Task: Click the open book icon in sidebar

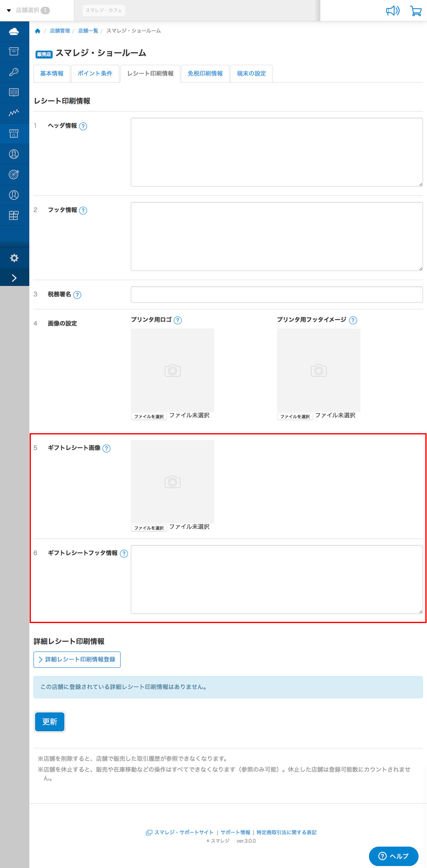Action: 14,93
